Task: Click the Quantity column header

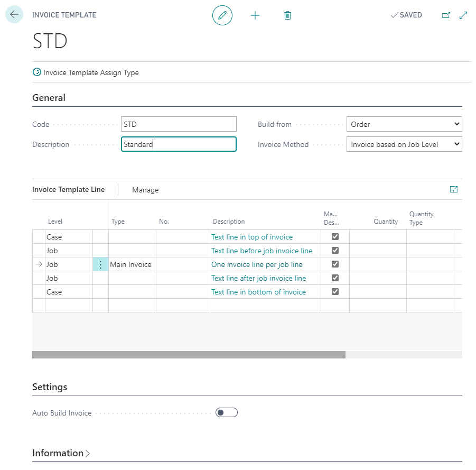Action: tap(386, 222)
